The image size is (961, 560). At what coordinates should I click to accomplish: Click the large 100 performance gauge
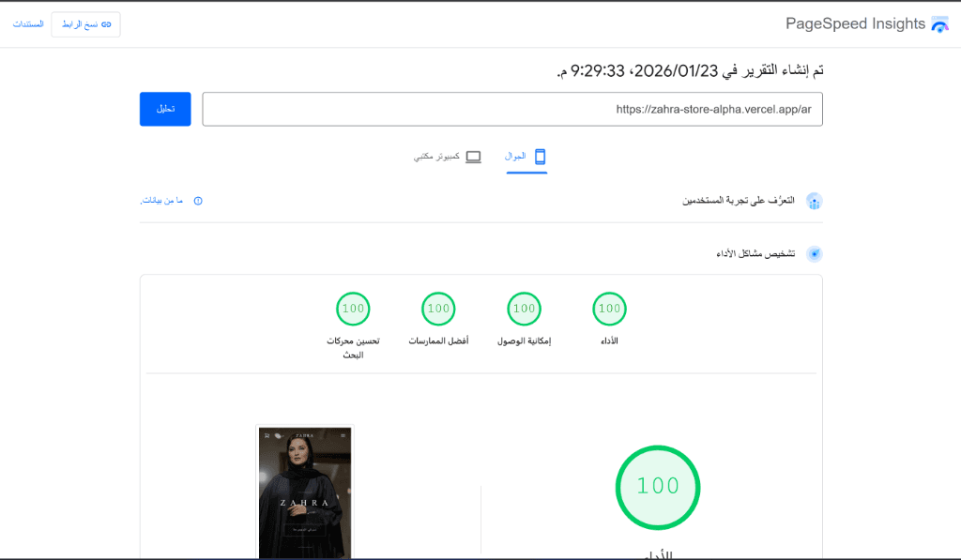(657, 487)
